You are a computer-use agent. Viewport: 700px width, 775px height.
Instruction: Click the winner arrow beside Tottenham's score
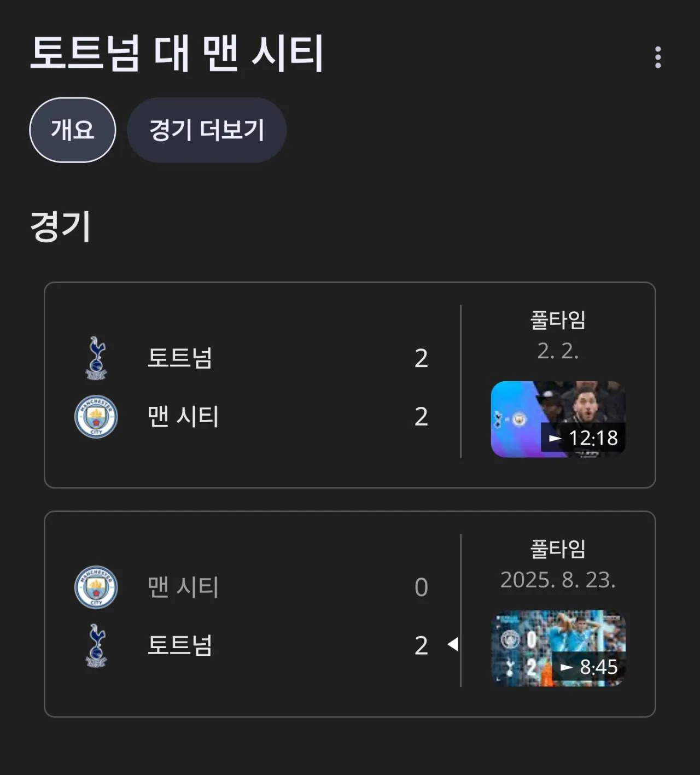[x=453, y=644]
